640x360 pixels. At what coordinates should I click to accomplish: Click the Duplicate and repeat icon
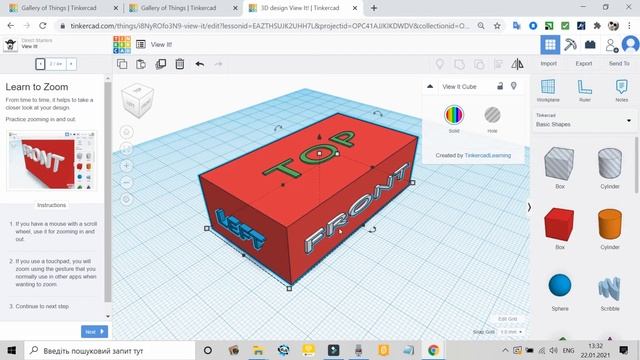tap(160, 64)
